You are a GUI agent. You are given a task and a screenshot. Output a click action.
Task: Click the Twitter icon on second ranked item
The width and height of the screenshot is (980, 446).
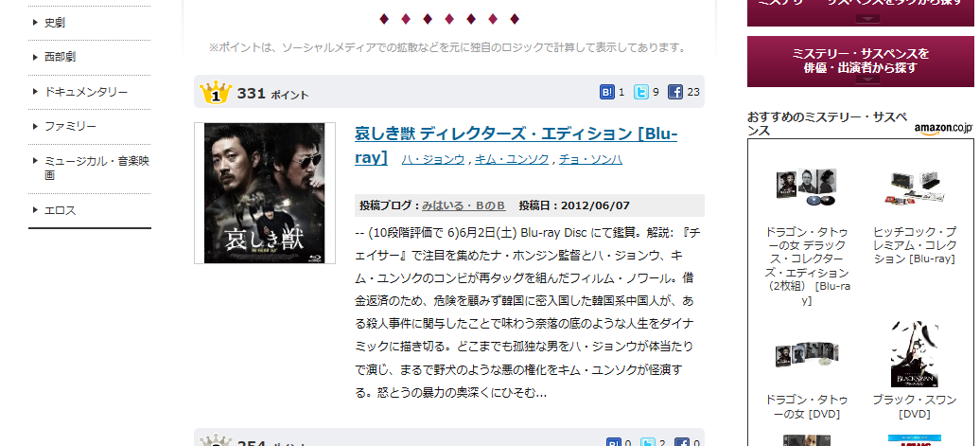coord(648,441)
